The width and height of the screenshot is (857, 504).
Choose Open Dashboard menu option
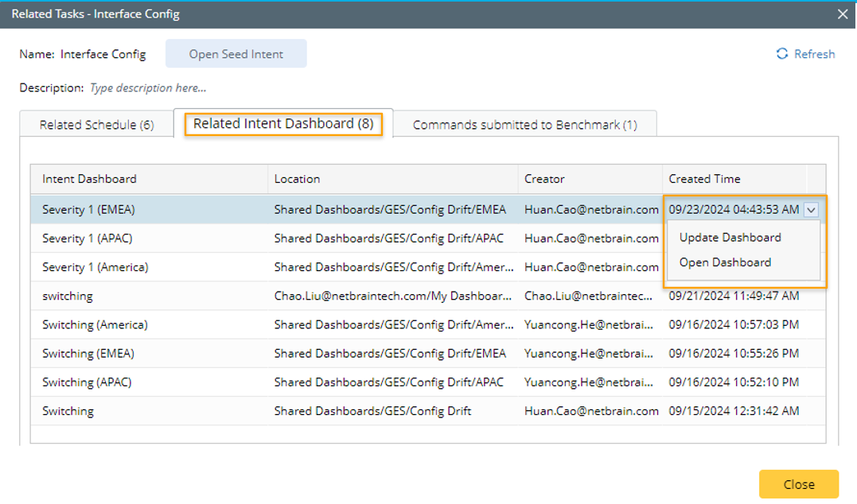(x=725, y=262)
